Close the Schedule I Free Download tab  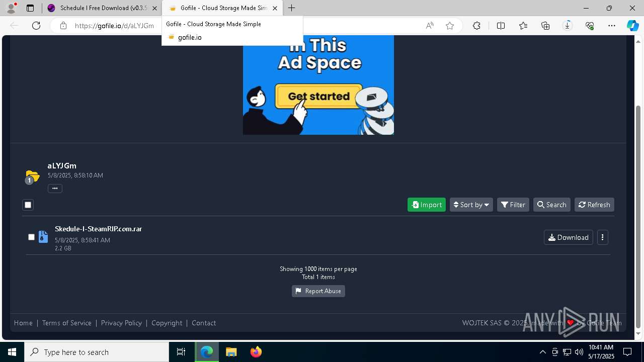[x=154, y=8]
